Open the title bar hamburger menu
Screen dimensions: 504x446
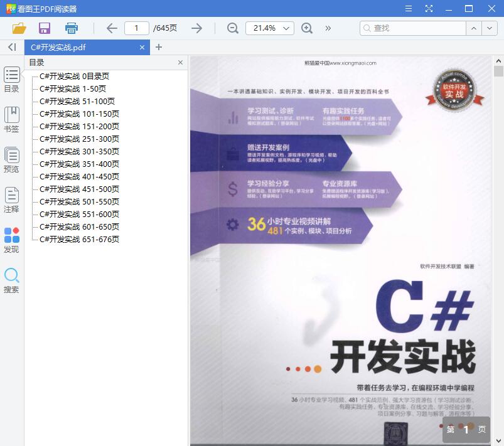tap(409, 9)
